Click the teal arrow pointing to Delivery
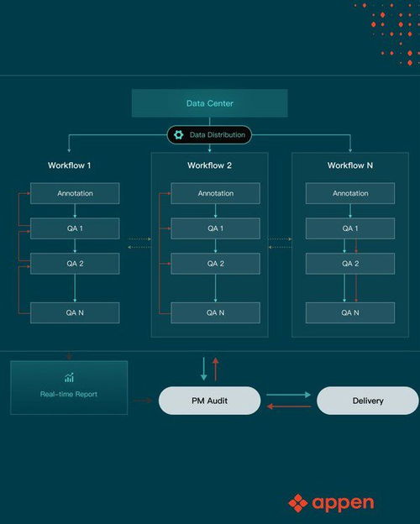Viewport: 420px width, 524px height. pyautogui.click(x=289, y=395)
